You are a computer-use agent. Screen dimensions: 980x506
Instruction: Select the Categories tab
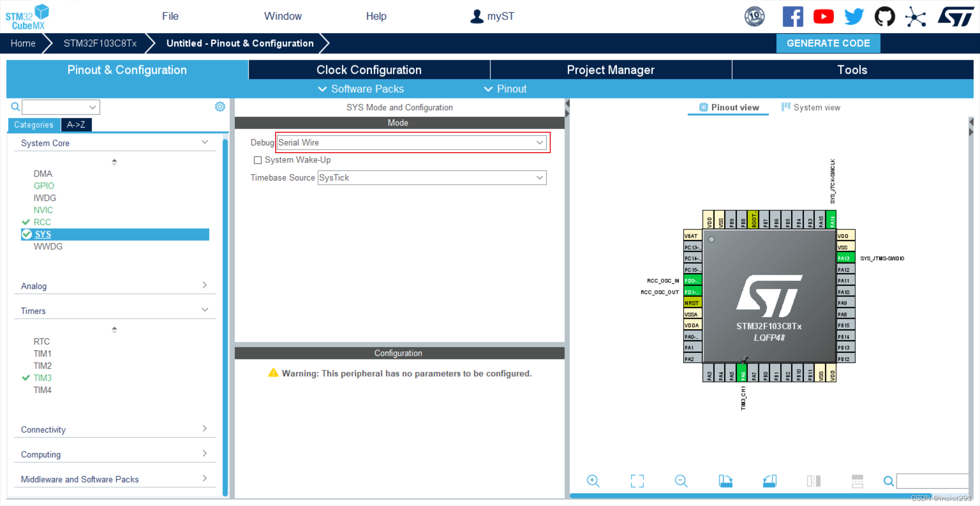click(x=34, y=125)
